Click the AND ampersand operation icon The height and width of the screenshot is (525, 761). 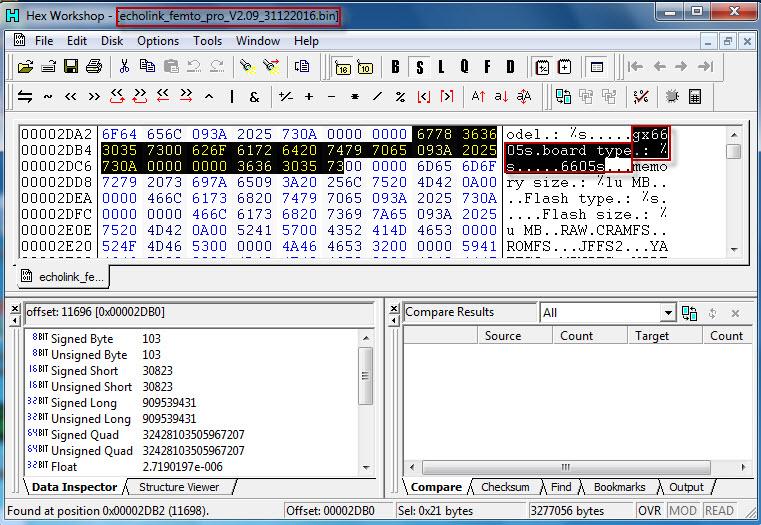point(254,97)
